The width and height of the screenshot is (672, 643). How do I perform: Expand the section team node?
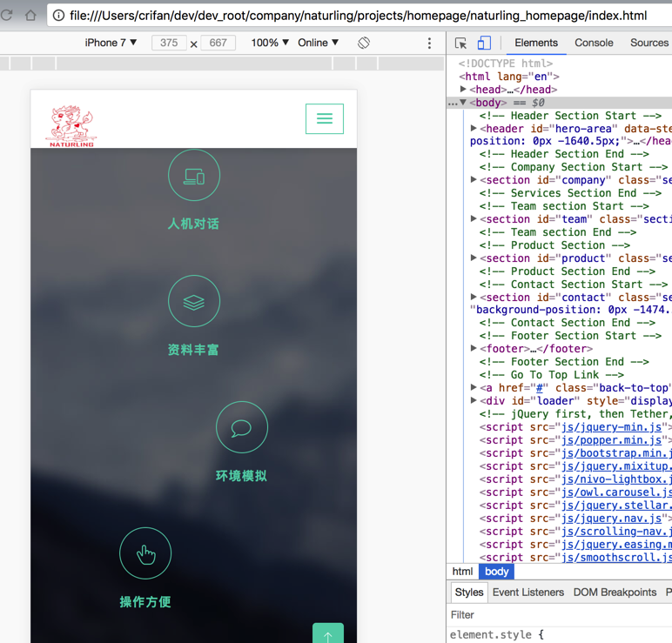pyautogui.click(x=474, y=218)
